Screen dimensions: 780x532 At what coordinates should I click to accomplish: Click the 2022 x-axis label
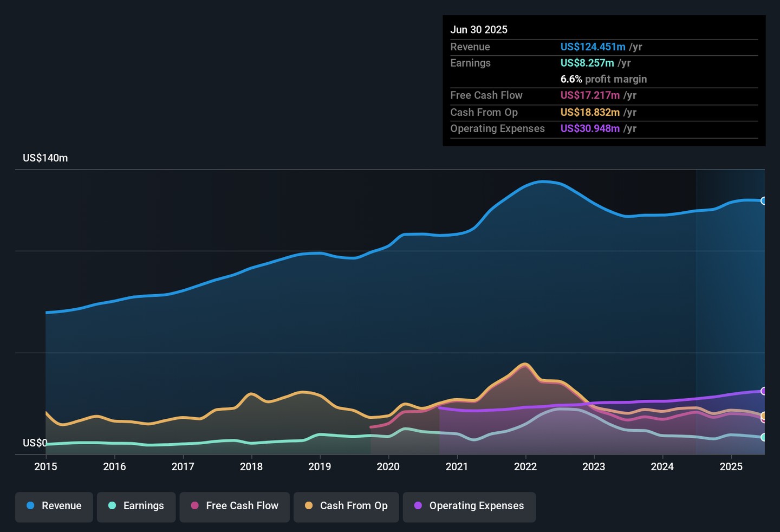(525, 467)
